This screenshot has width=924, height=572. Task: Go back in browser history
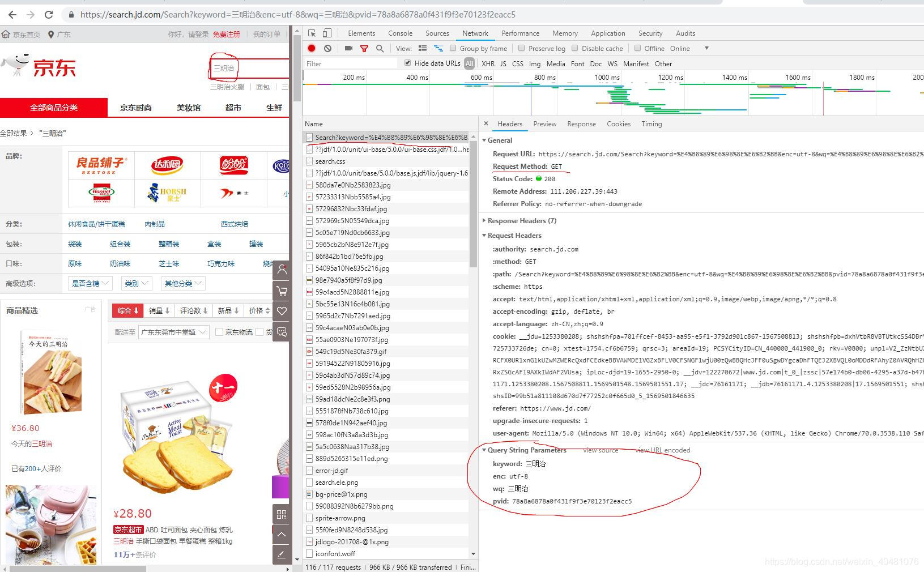point(12,14)
